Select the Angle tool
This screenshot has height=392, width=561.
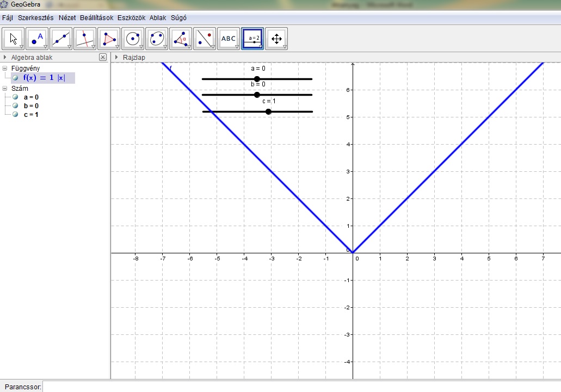pyautogui.click(x=181, y=39)
